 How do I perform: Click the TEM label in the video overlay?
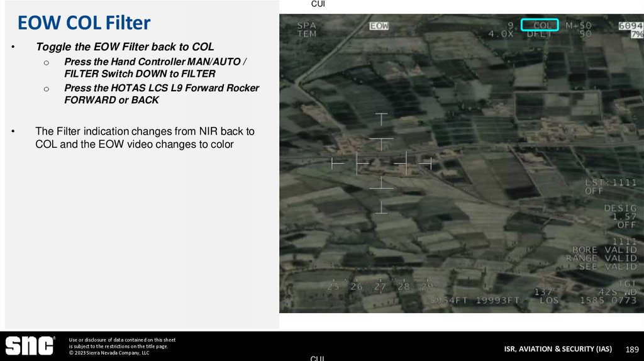coord(307,34)
